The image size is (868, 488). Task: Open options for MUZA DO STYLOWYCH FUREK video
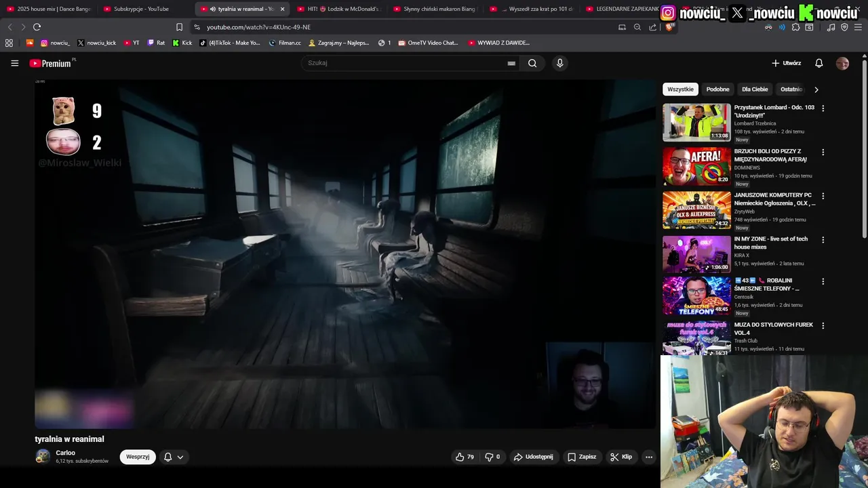[823, 326]
